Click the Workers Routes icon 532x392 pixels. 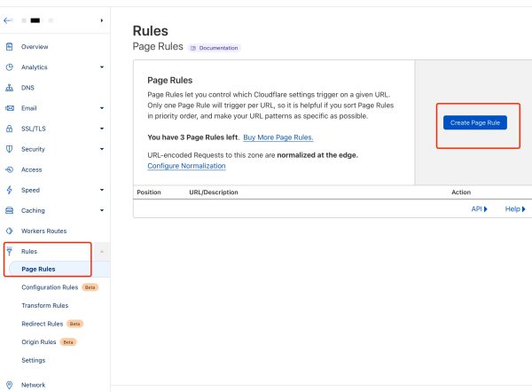(x=9, y=231)
